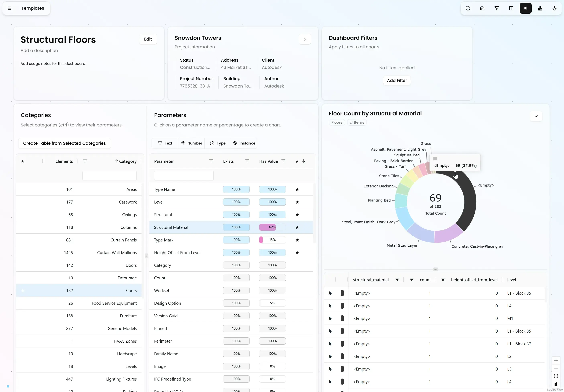Toggle the canvas lock icon at bottom right

click(x=556, y=384)
